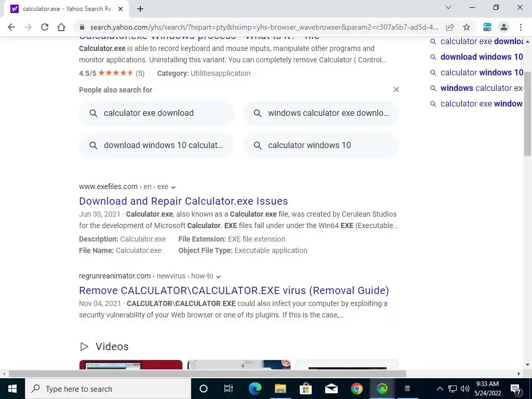Expand exefiles.com result options arrow
This screenshot has width=532, height=399.
tap(174, 187)
